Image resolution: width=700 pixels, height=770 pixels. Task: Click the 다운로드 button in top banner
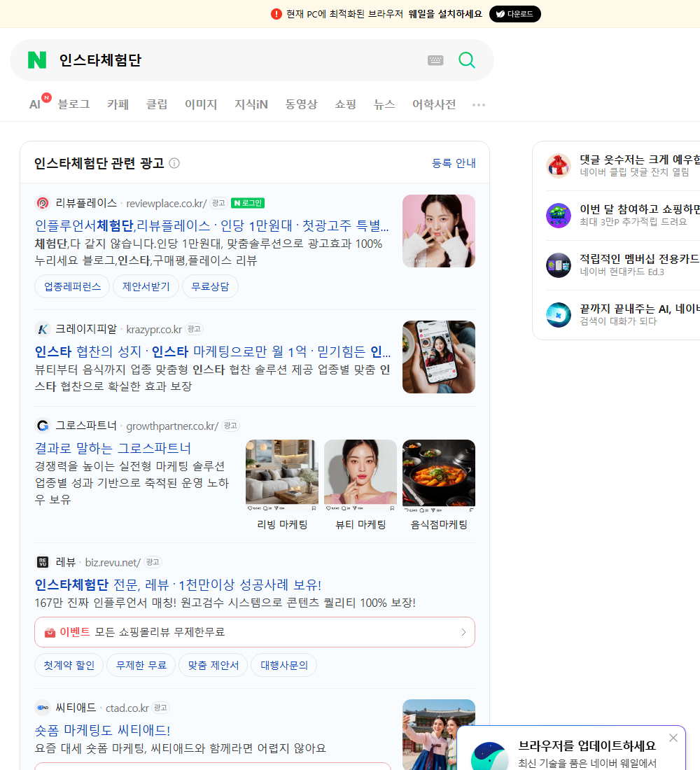[x=514, y=14]
